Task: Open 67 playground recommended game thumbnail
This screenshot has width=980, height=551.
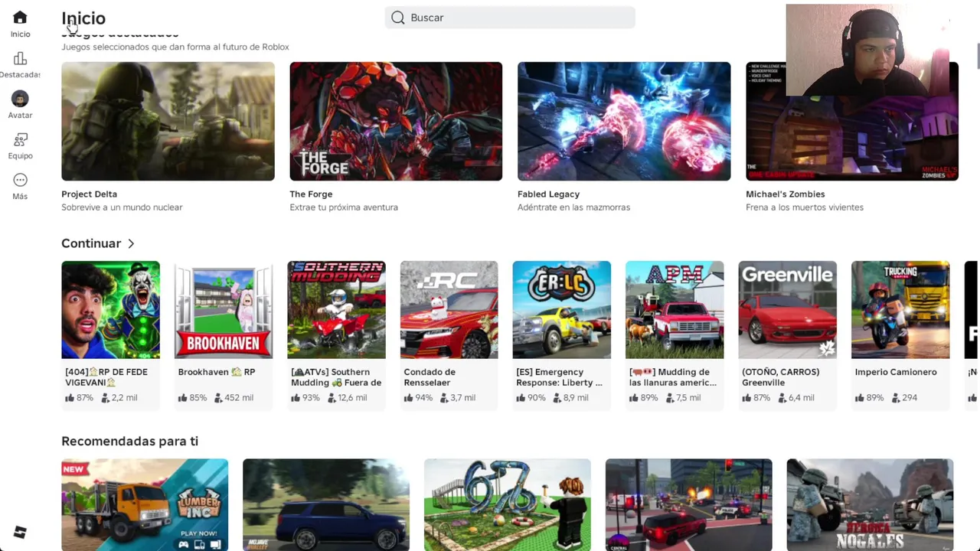Action: tap(508, 505)
